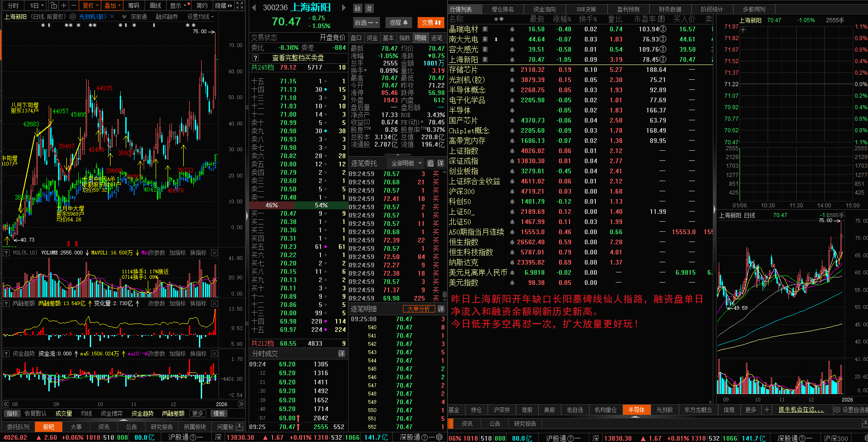Expand hidden panel via 隐藏 arrows
This screenshot has width=868, height=442.
tap(224, 6)
